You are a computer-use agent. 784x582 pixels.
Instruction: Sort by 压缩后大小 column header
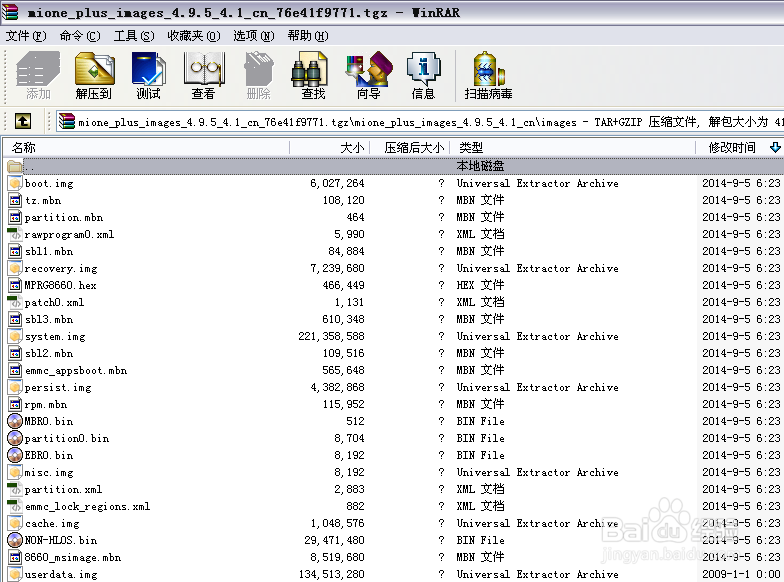click(x=410, y=148)
